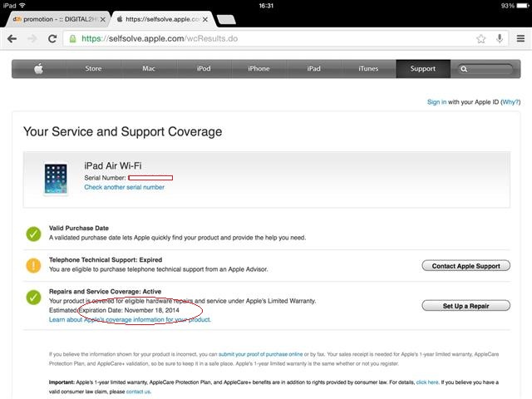Click the contact us link
Image resolution: width=532 pixels, height=399 pixels.
[138, 392]
